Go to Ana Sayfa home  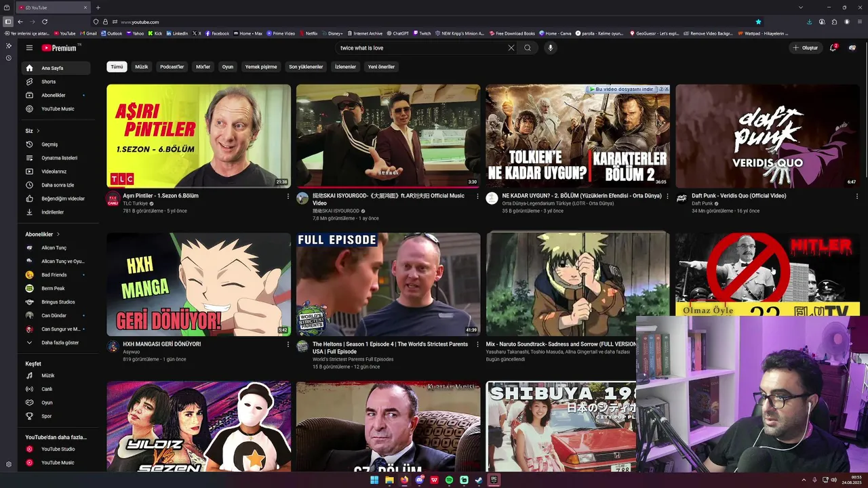[x=54, y=68]
